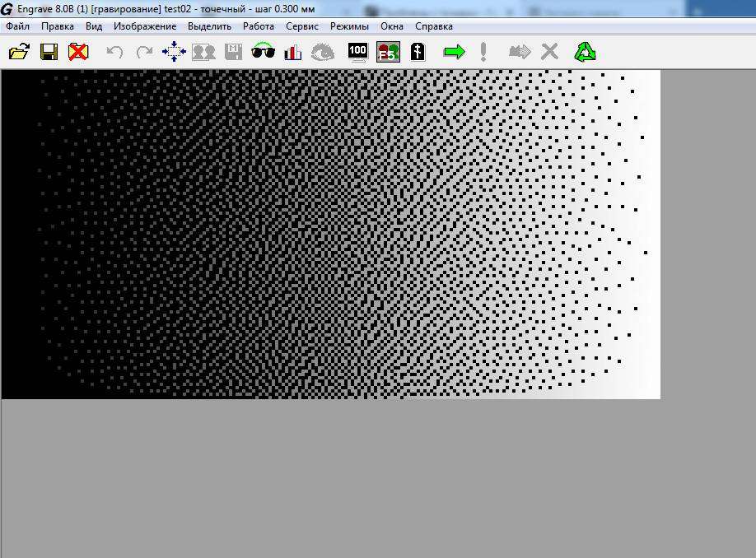This screenshot has width=756, height=558.
Task: Click the green recycle icon
Action: [x=586, y=51]
